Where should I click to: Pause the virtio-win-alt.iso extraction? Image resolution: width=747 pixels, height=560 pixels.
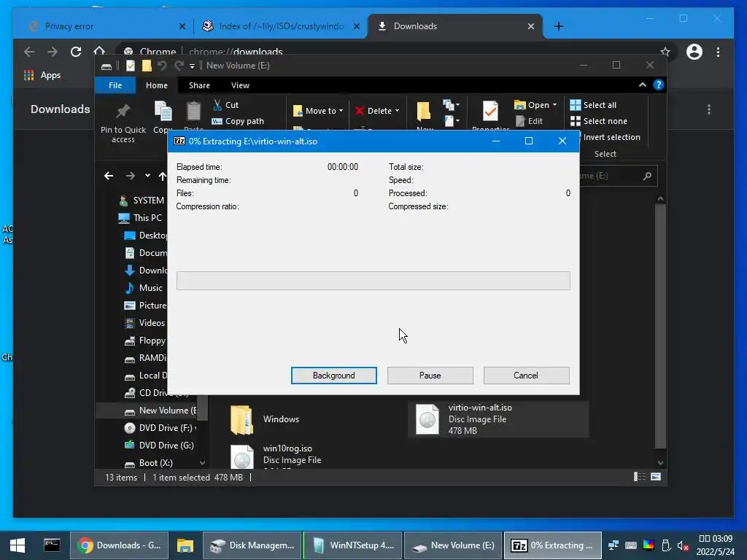click(430, 376)
